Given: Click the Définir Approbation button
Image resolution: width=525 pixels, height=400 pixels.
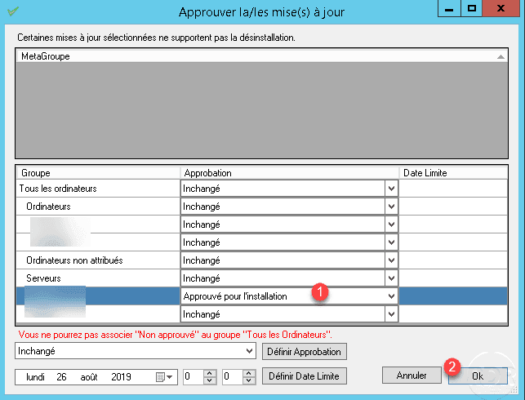Looking at the screenshot, I should coord(304,351).
